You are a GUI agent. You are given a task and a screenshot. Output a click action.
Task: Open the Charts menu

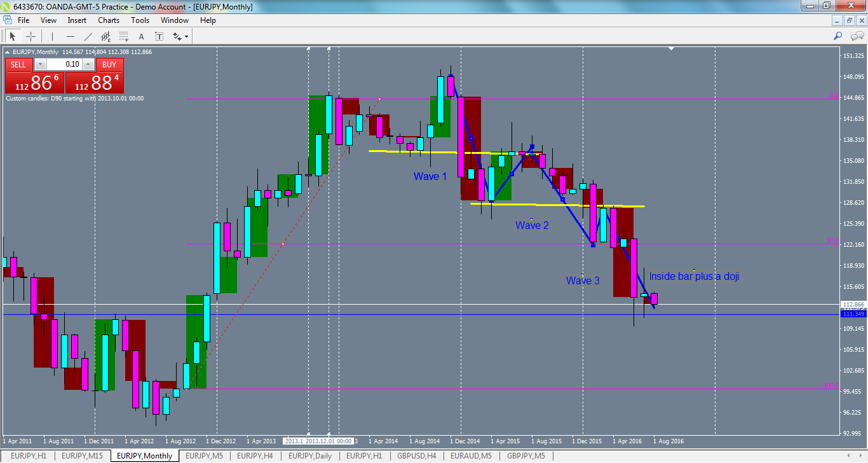coord(108,20)
